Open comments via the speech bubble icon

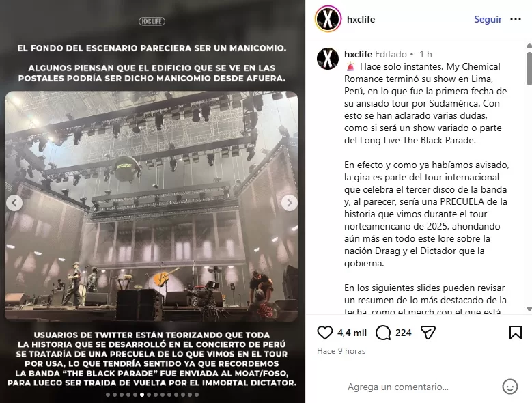tap(383, 333)
